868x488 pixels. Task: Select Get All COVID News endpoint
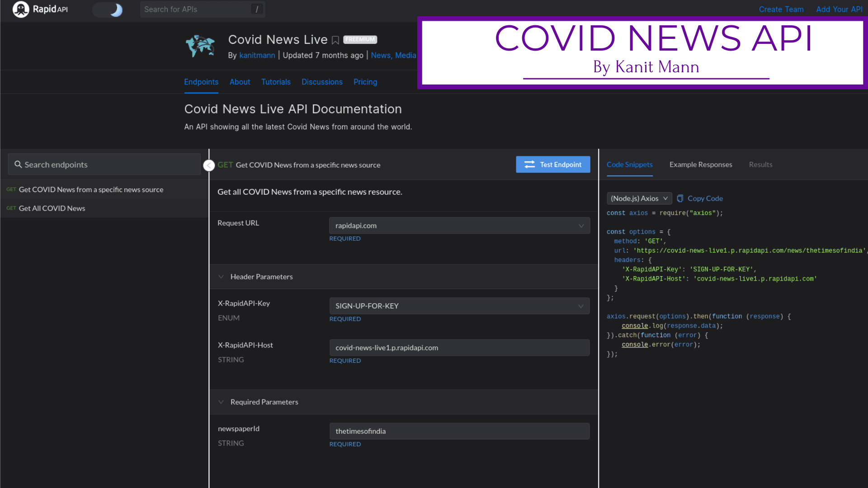pyautogui.click(x=104, y=208)
